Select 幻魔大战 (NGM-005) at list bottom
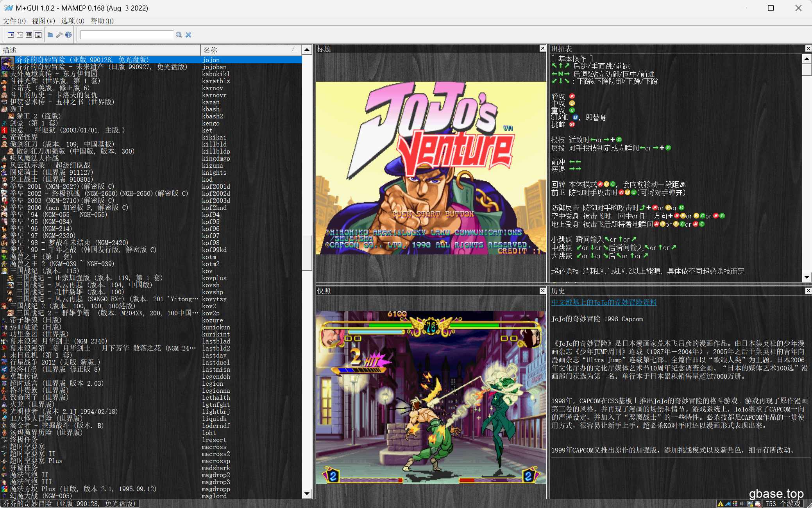Image resolution: width=812 pixels, height=508 pixels. point(151,496)
